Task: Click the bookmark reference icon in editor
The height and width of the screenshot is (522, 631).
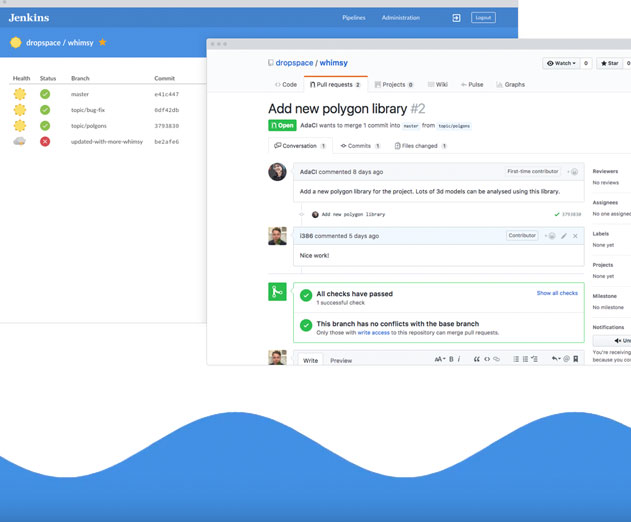Action: (575, 359)
